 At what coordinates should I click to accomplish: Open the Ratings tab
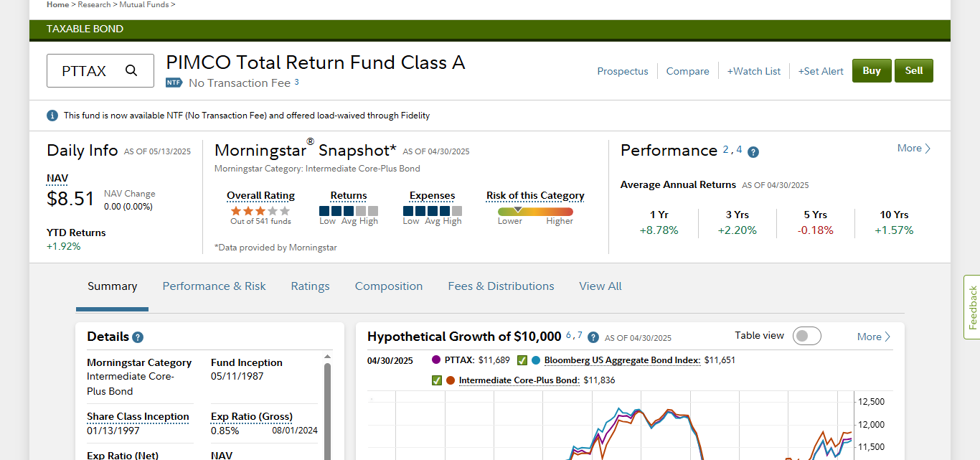[x=310, y=286]
